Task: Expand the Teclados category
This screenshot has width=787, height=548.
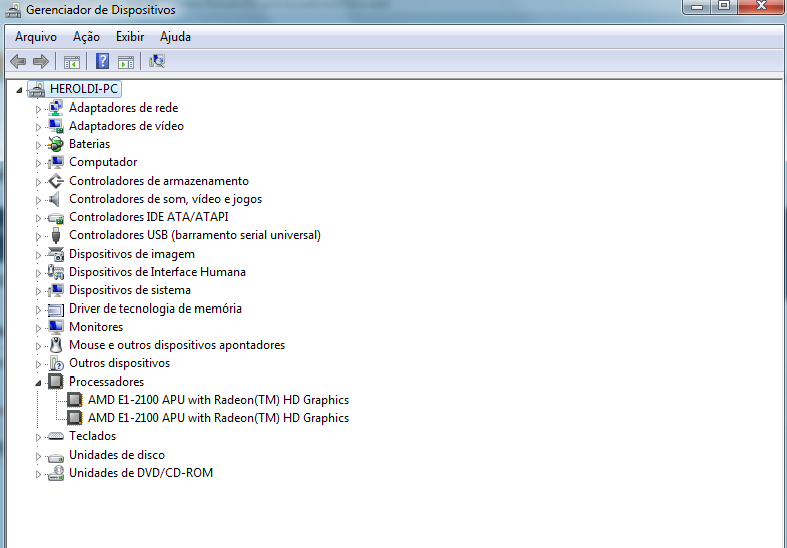Action: pyautogui.click(x=38, y=438)
